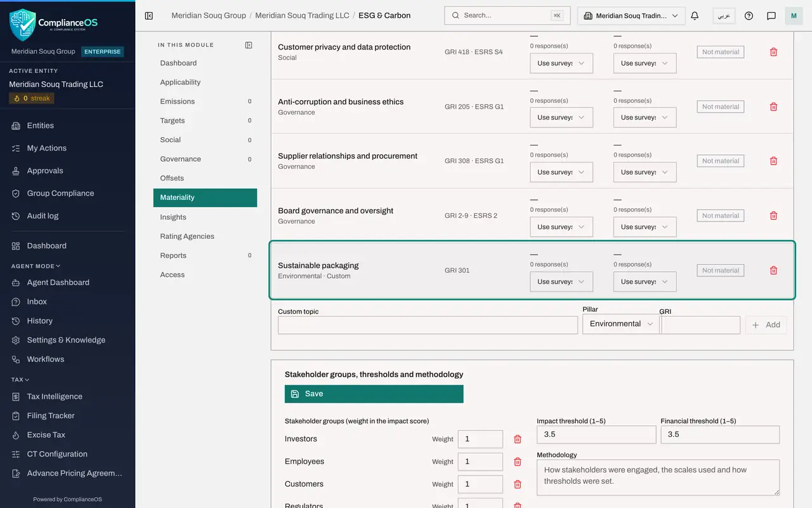Open Tax Intelligence in sidebar
The width and height of the screenshot is (812, 508).
pyautogui.click(x=55, y=396)
